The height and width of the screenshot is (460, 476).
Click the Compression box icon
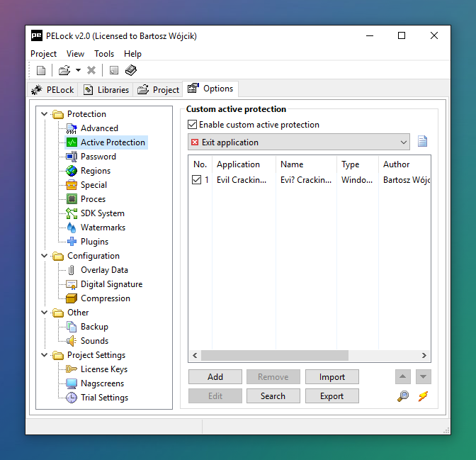click(x=72, y=298)
